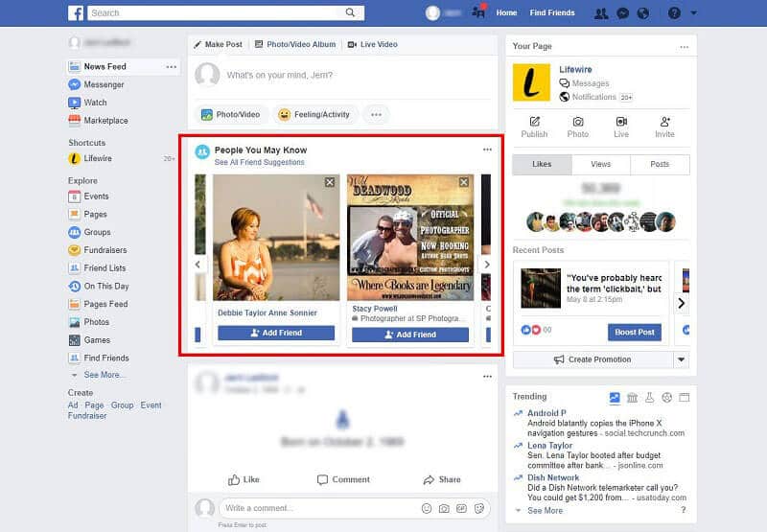Viewport: 767px width, 532px height.
Task: Dismiss the Debbie Taylor Anne Sonnier suggestion
Action: tap(330, 182)
